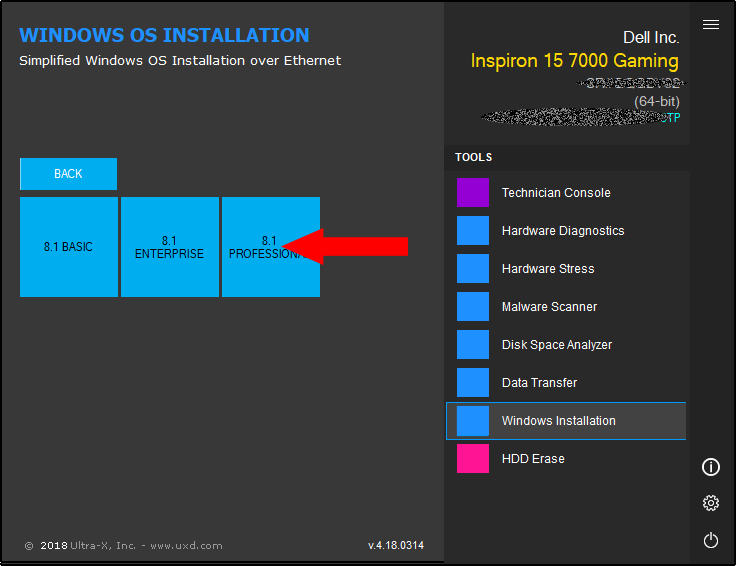The image size is (736, 566).
Task: Click the Windows Installation tile icon
Action: pyautogui.click(x=473, y=421)
